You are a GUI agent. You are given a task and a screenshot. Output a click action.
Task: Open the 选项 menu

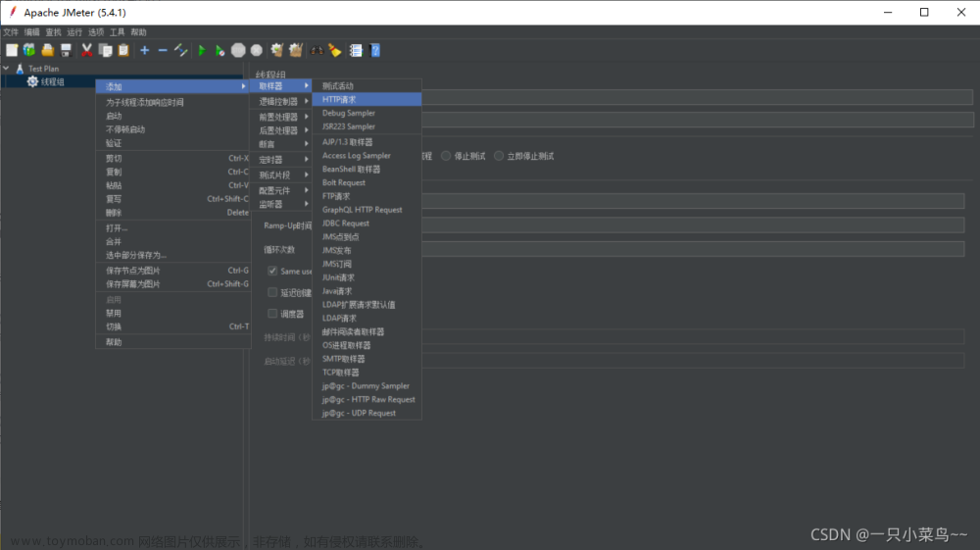pyautogui.click(x=96, y=32)
